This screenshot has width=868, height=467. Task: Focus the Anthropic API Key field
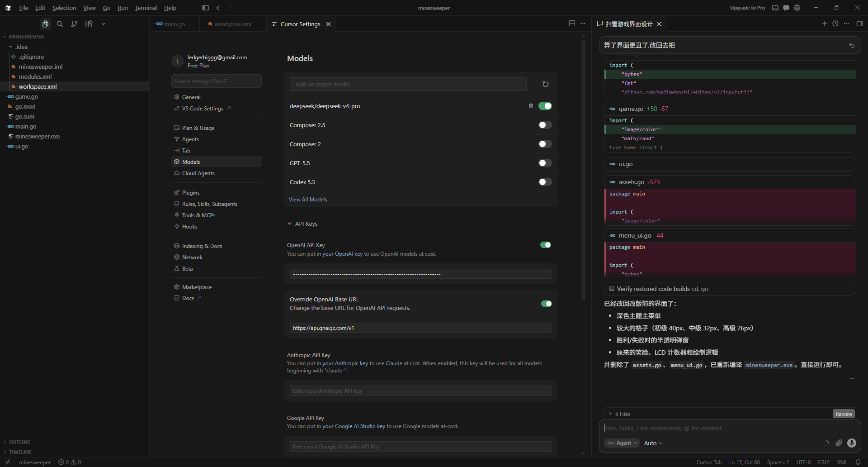coord(421,391)
